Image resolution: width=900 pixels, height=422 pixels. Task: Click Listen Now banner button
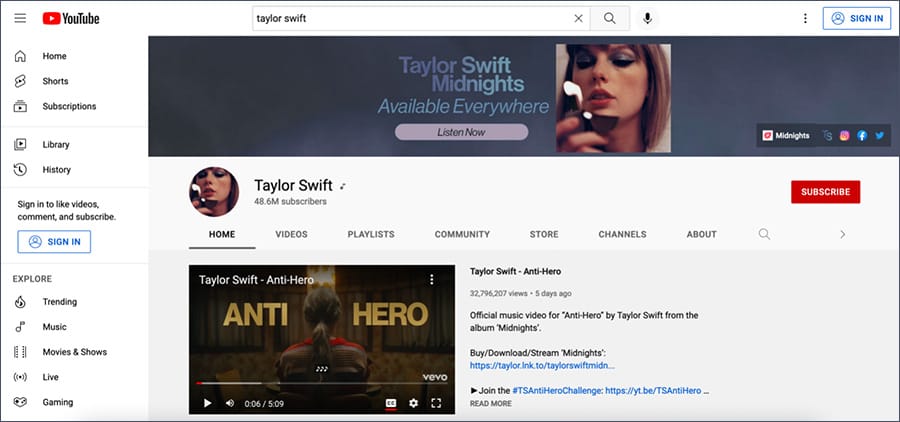(x=461, y=132)
